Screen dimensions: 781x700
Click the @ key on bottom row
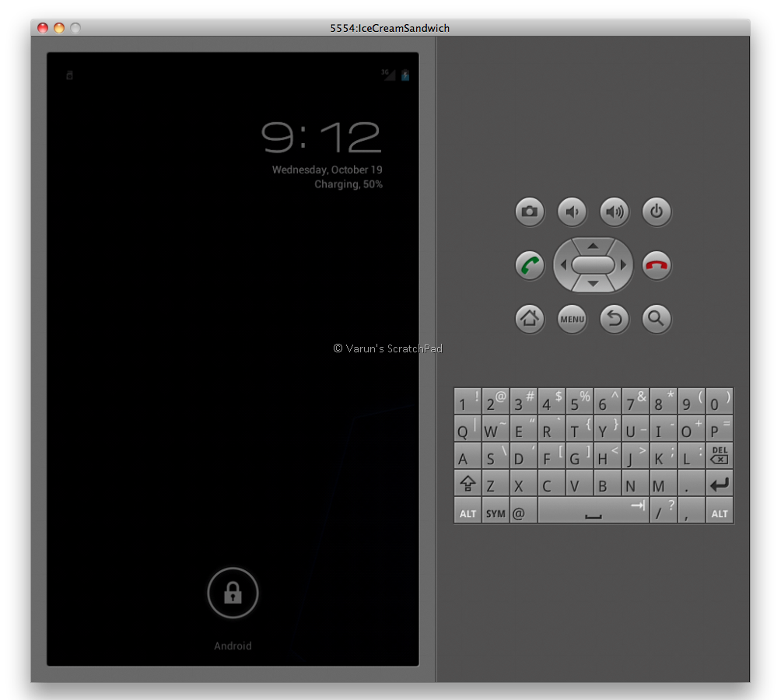(x=524, y=510)
